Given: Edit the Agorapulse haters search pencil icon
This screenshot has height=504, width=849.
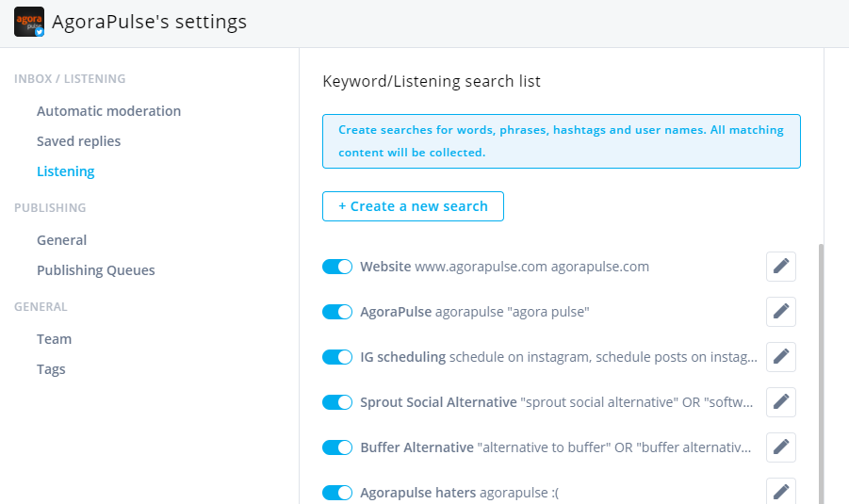Looking at the screenshot, I should [x=781, y=491].
